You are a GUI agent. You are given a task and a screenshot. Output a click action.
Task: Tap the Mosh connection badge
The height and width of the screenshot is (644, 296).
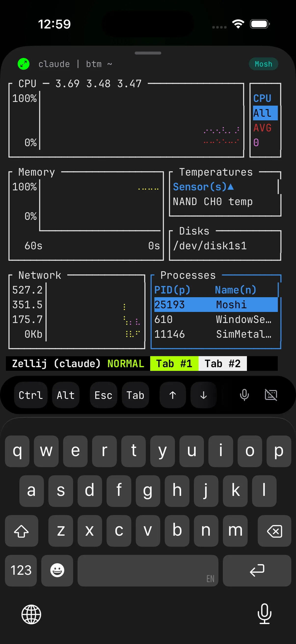[x=263, y=64]
